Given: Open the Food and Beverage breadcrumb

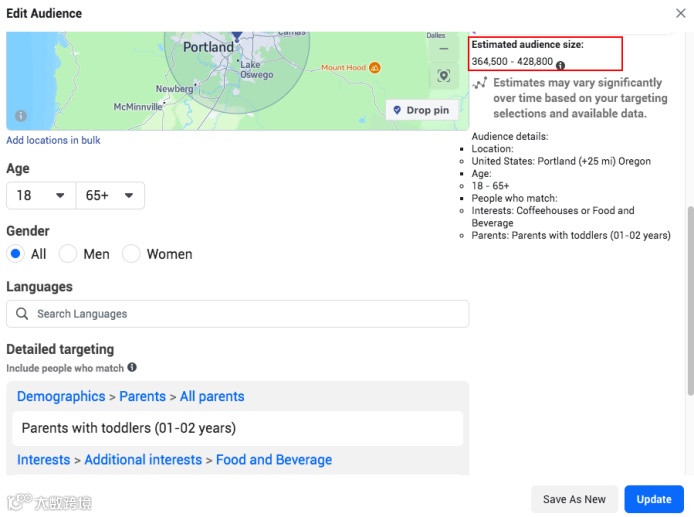Looking at the screenshot, I should tap(274, 459).
